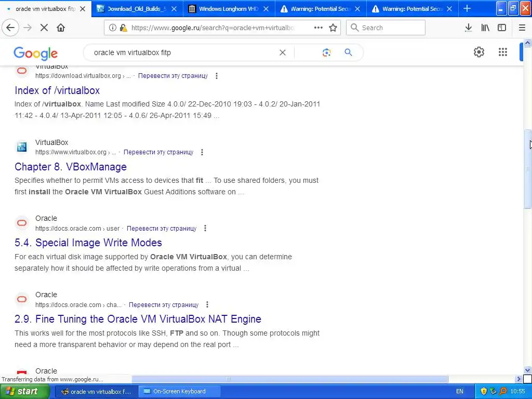Image resolution: width=532 pixels, height=399 pixels.
Task: Click the Firefox address bar URL
Action: (212, 28)
